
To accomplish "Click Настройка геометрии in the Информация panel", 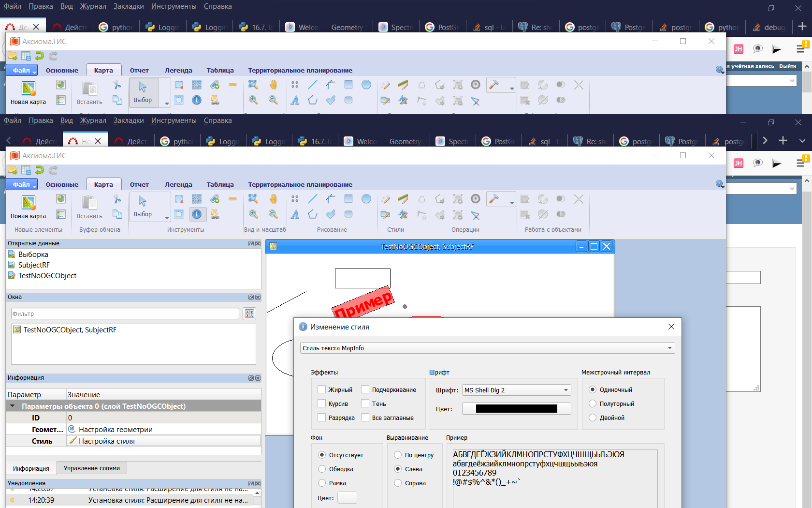I will (x=116, y=430).
